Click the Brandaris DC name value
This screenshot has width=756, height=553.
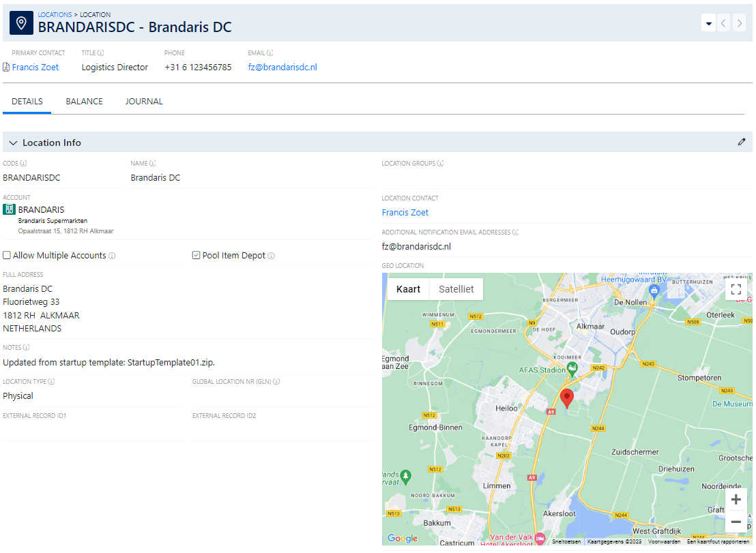pyautogui.click(x=156, y=178)
